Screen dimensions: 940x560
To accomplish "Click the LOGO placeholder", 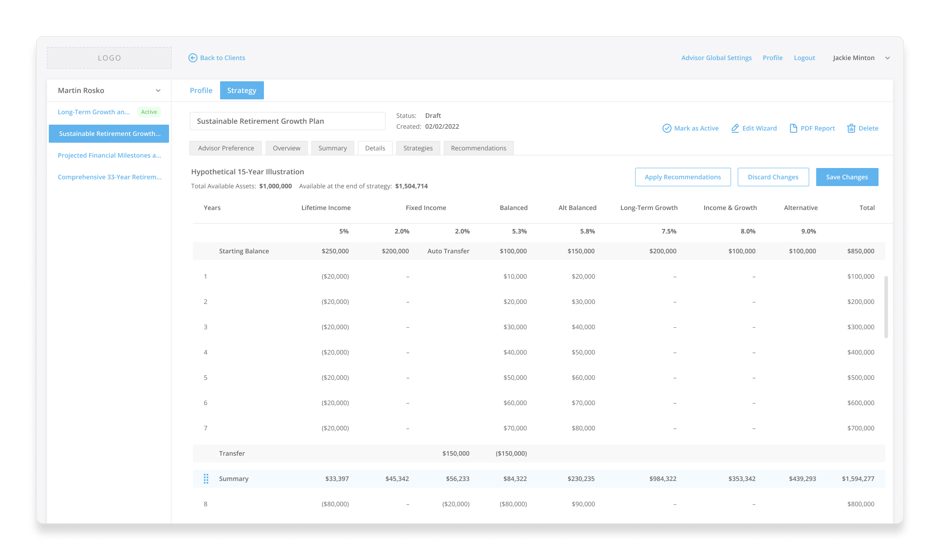I will pyautogui.click(x=109, y=58).
